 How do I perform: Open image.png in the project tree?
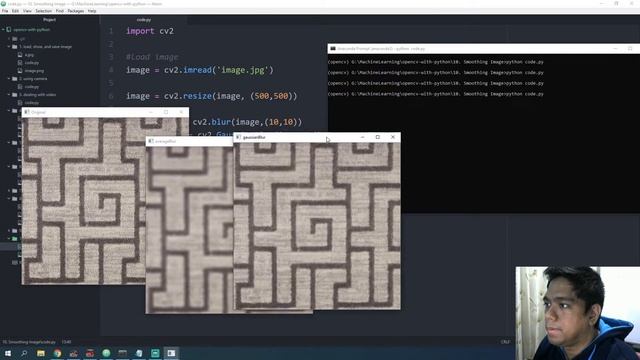[34, 71]
